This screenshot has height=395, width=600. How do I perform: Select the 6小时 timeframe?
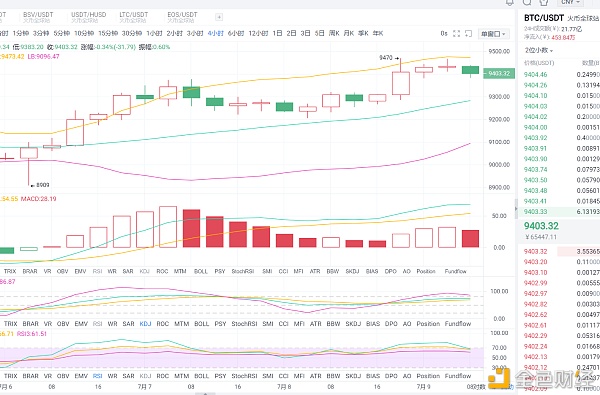tap(236, 33)
